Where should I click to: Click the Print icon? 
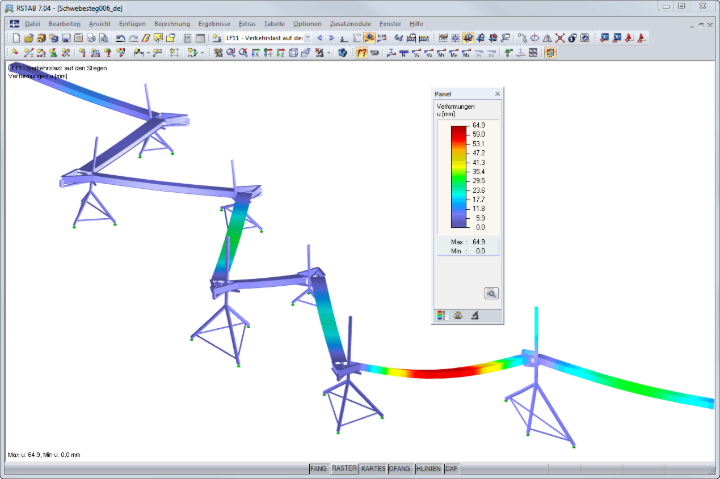click(x=91, y=38)
